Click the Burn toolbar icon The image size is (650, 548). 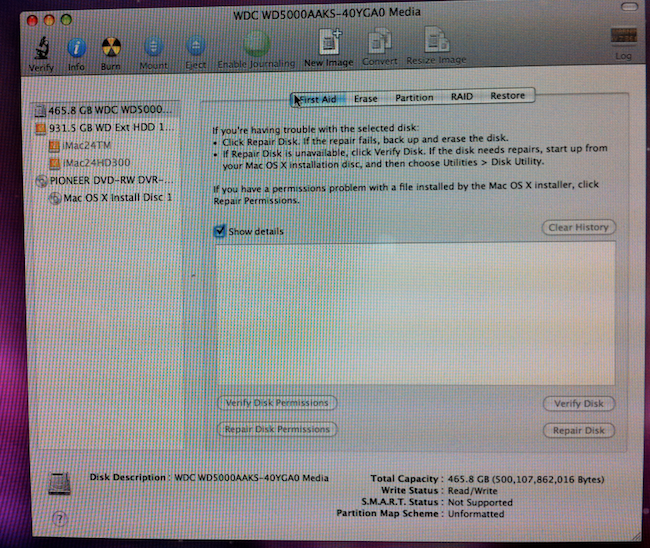click(x=111, y=48)
